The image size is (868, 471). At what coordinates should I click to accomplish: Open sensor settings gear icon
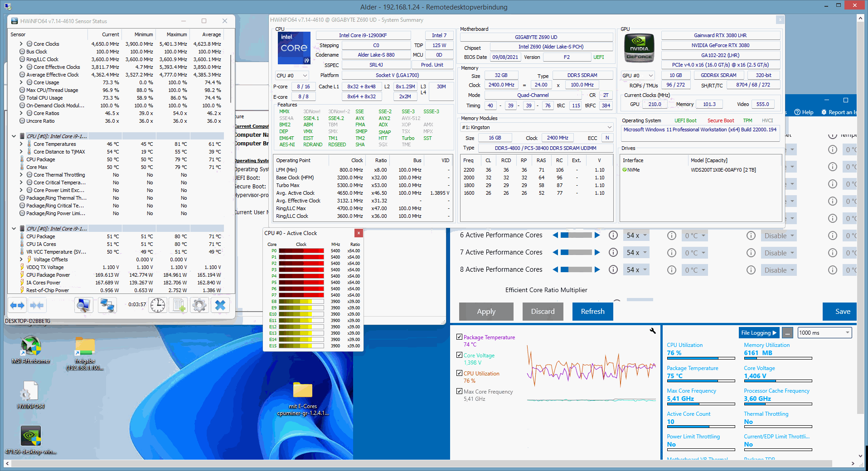(199, 306)
